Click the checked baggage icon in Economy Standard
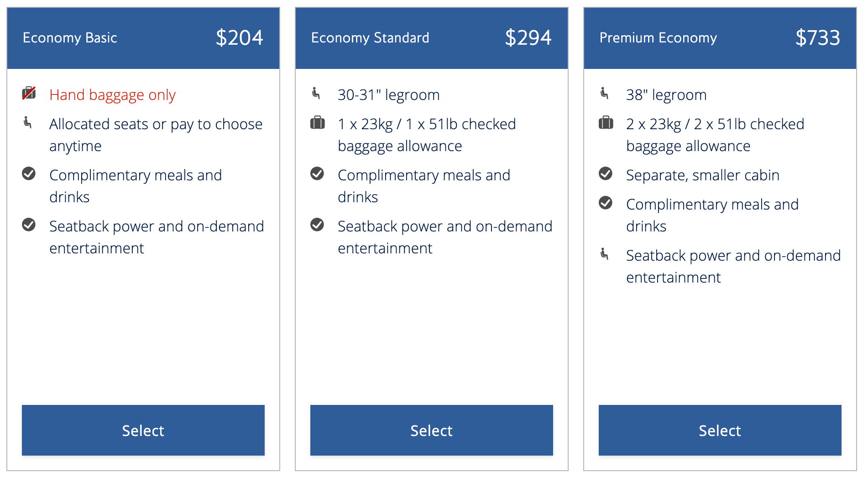Screen dimensions: 868x483 (x=318, y=122)
